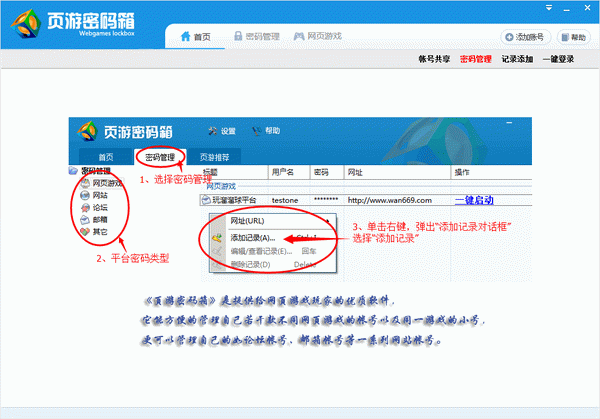Click the 设置 wrench icon in tutorial
The height and width of the screenshot is (419, 600).
coord(212,131)
